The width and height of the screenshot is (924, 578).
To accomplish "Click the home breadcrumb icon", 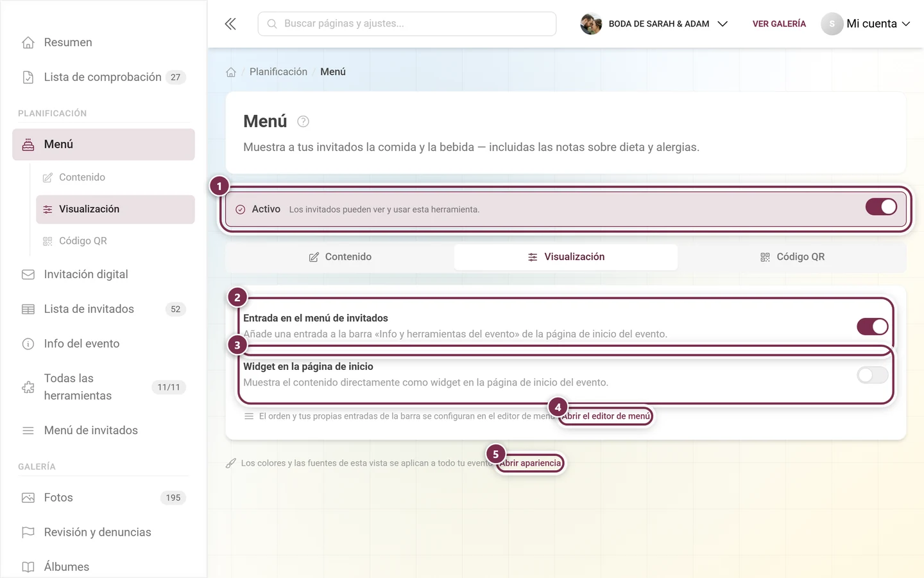I will [x=231, y=72].
